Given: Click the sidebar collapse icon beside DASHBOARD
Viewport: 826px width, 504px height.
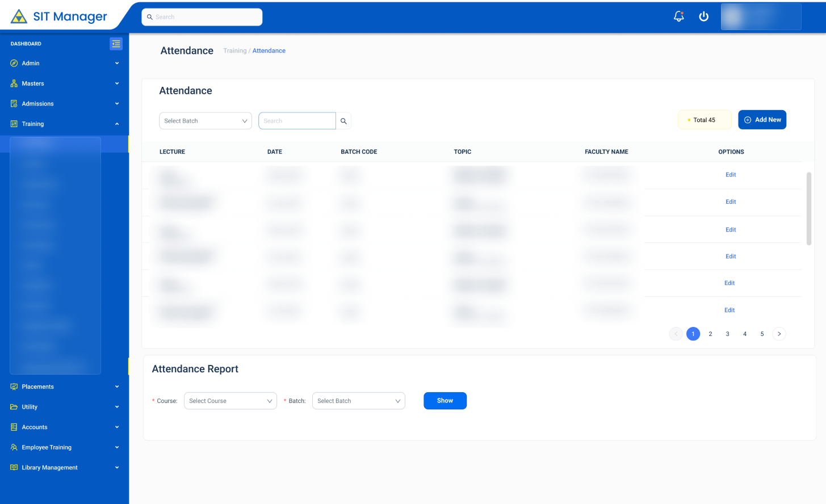Looking at the screenshot, I should [x=116, y=44].
